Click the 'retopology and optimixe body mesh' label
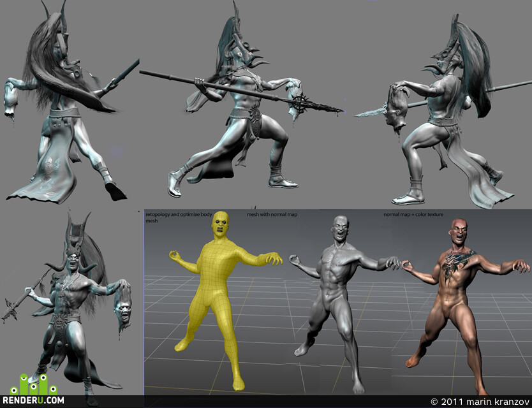 point(179,217)
